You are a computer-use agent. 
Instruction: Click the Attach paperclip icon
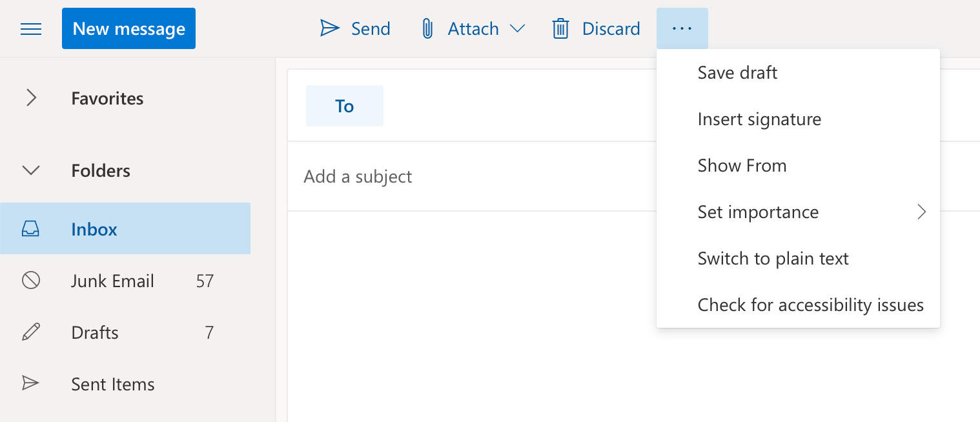pyautogui.click(x=427, y=28)
